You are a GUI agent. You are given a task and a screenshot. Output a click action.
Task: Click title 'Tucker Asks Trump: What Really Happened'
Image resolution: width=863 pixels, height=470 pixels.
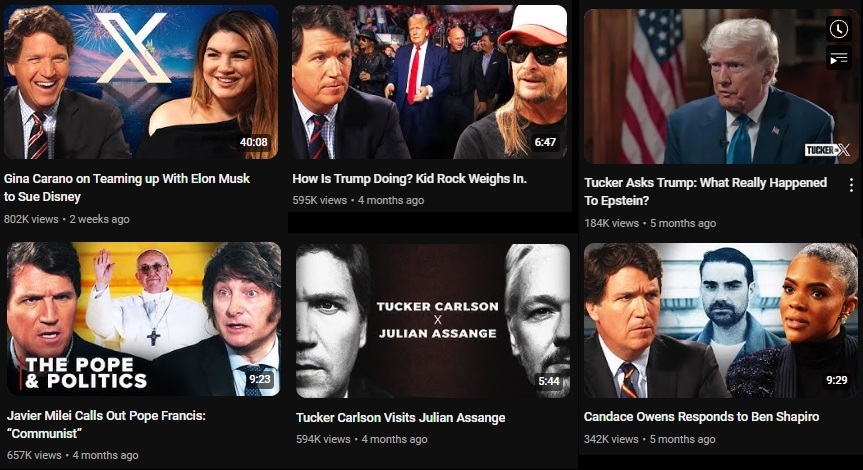[x=706, y=182]
